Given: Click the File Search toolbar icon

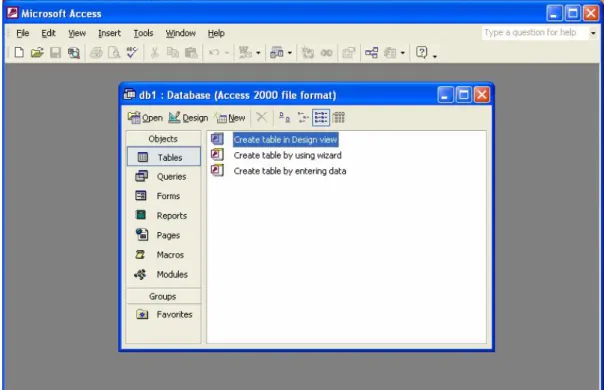Looking at the screenshot, I should tap(74, 52).
